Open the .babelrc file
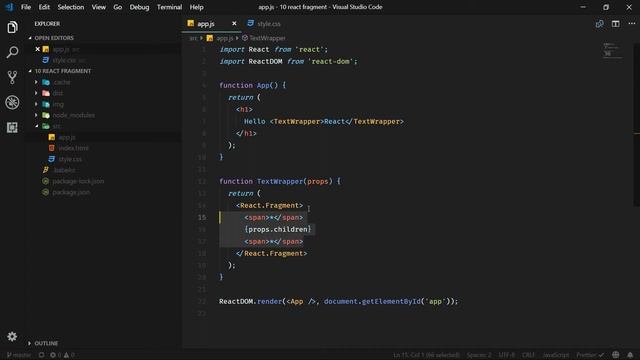Image resolution: width=640 pixels, height=360 pixels. [64, 170]
